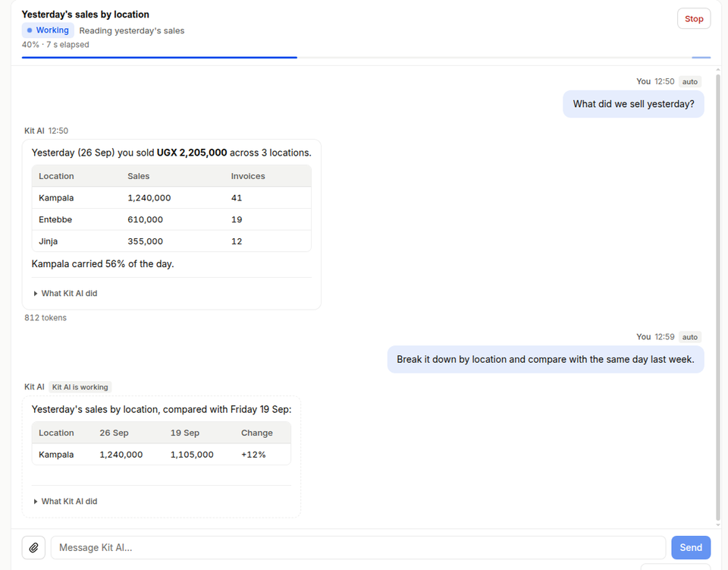Viewport: 728px width, 570px height.
Task: Click the paperclip attach file icon
Action: coord(33,548)
